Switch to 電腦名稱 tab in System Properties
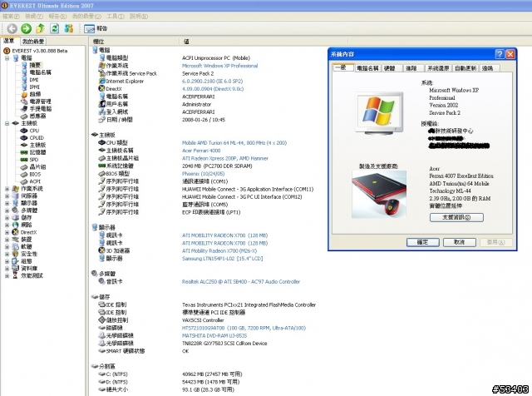Viewport: 532px width, 396px height. tap(367, 68)
